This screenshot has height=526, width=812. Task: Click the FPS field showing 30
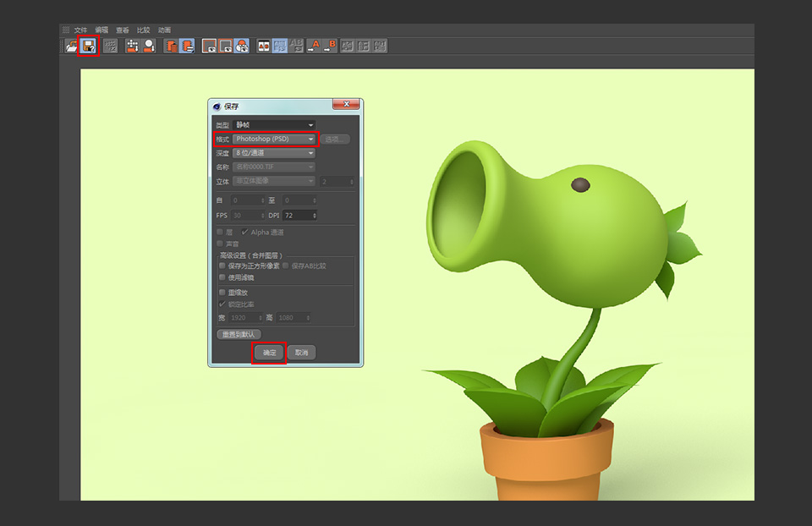248,216
